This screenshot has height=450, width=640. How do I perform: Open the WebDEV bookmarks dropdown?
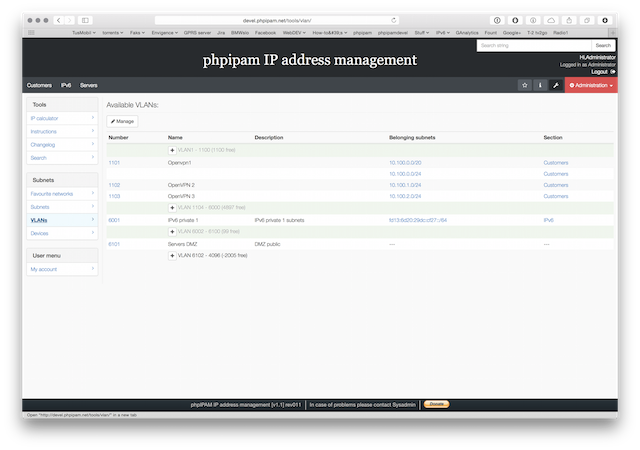(x=294, y=33)
